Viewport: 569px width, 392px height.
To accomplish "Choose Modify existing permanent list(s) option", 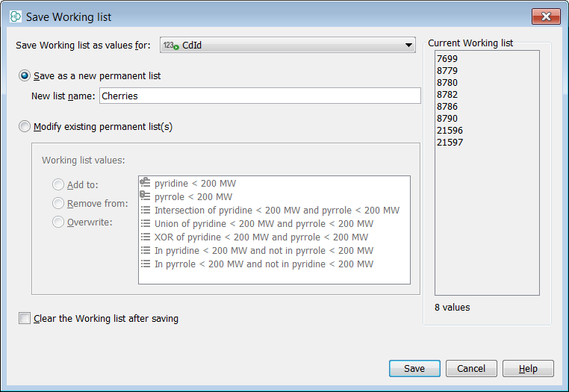I will [x=25, y=127].
